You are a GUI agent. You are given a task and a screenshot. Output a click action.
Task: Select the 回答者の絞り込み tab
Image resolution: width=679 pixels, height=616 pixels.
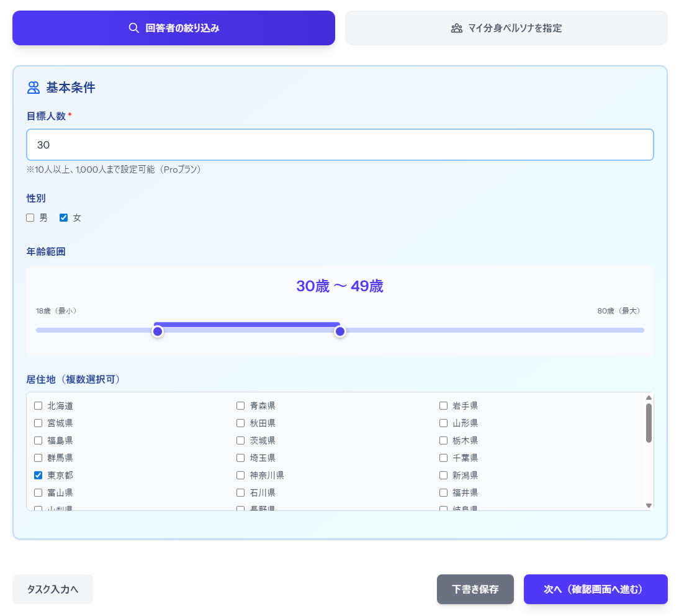click(174, 27)
